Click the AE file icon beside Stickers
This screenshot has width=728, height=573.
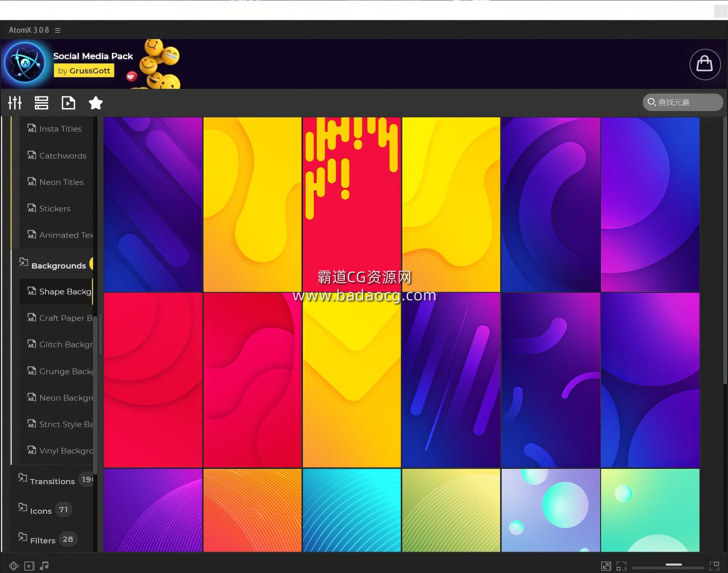click(x=32, y=208)
